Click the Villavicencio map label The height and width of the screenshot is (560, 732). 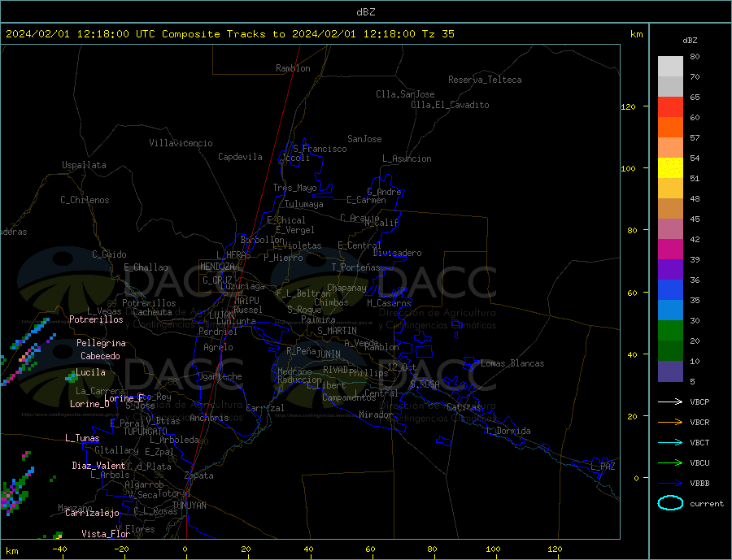[181, 143]
